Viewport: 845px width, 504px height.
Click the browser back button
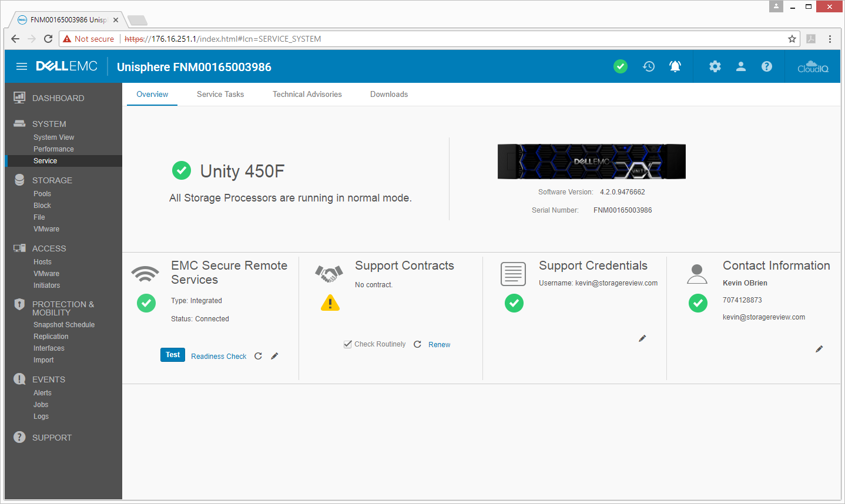click(x=15, y=39)
